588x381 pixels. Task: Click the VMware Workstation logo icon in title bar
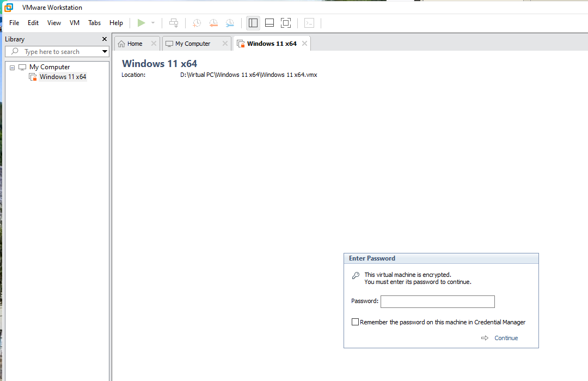point(9,7)
